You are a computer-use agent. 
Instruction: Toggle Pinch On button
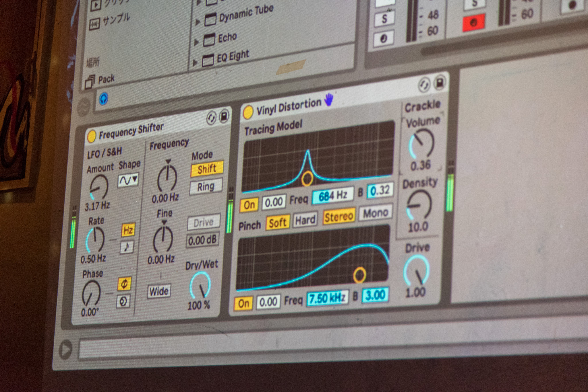243,303
